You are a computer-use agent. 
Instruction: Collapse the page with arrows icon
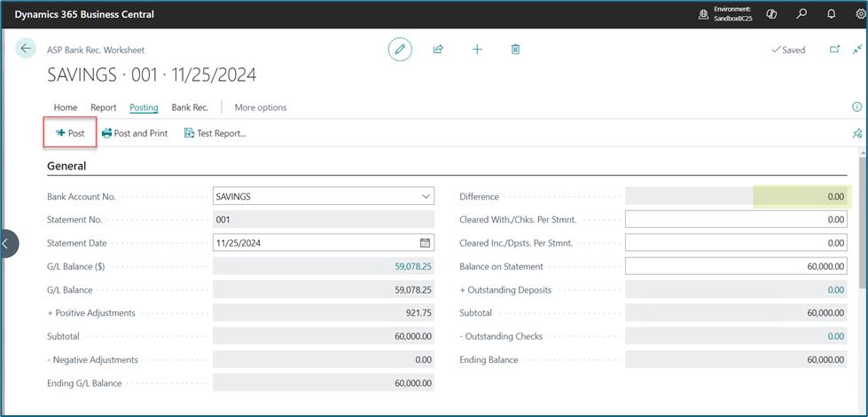(x=857, y=49)
